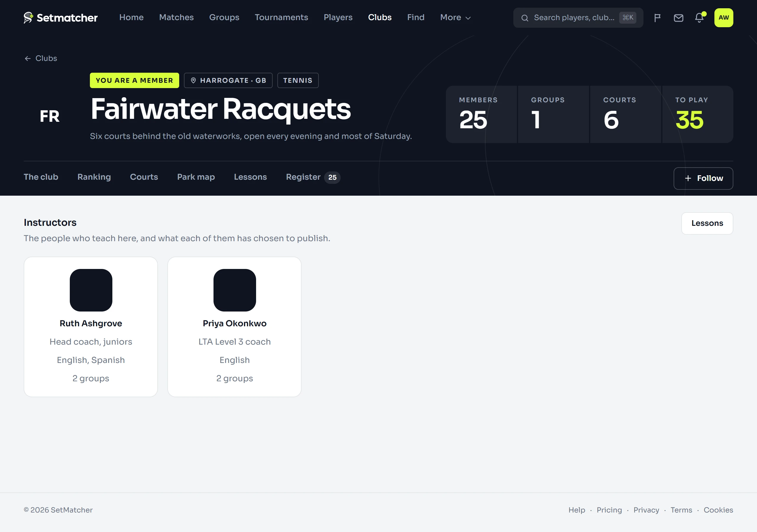Image resolution: width=757 pixels, height=532 pixels.
Task: Open the Pricing footer link
Action: [x=609, y=510]
